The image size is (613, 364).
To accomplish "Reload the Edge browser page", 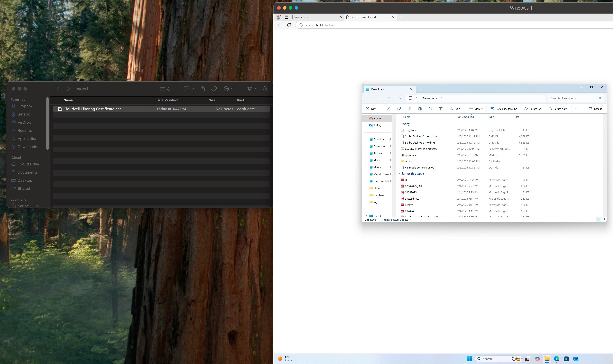I will pyautogui.click(x=289, y=25).
